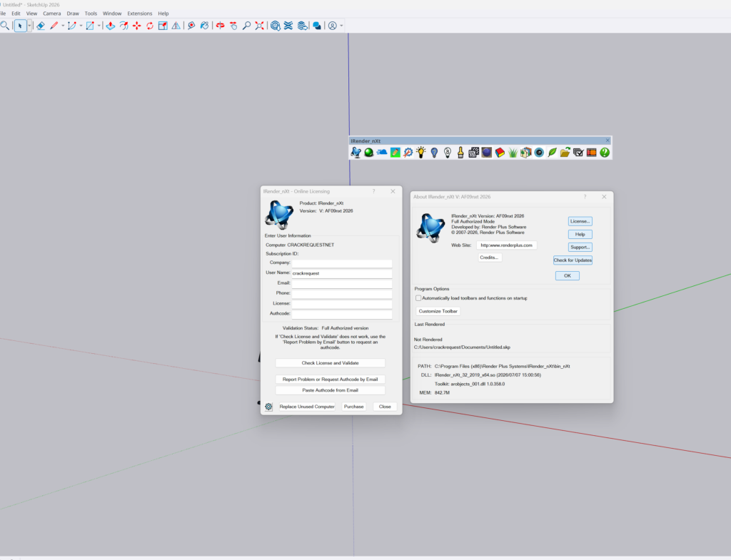Click the yellow light bulb icon in IRender_nXt toolbar
Viewport: 731px width, 560px height.
[421, 153]
